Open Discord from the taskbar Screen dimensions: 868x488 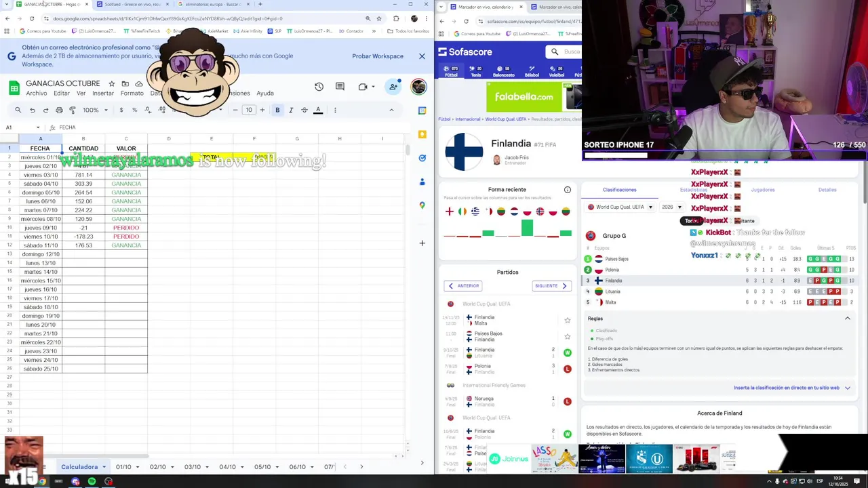[75, 481]
